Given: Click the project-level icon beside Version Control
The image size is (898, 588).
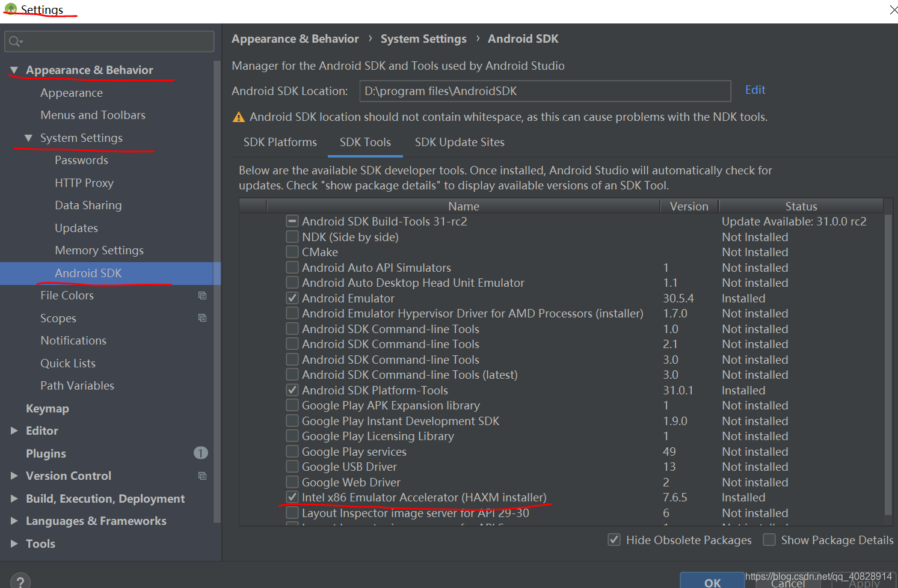Looking at the screenshot, I should [x=203, y=476].
